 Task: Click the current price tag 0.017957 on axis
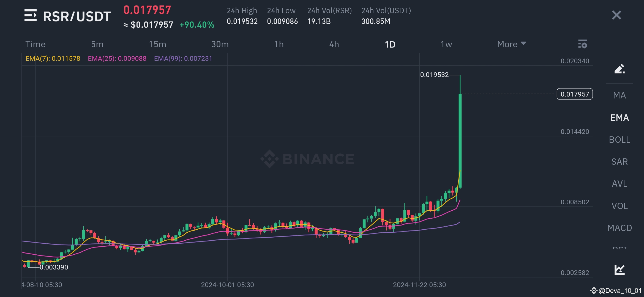tap(575, 94)
